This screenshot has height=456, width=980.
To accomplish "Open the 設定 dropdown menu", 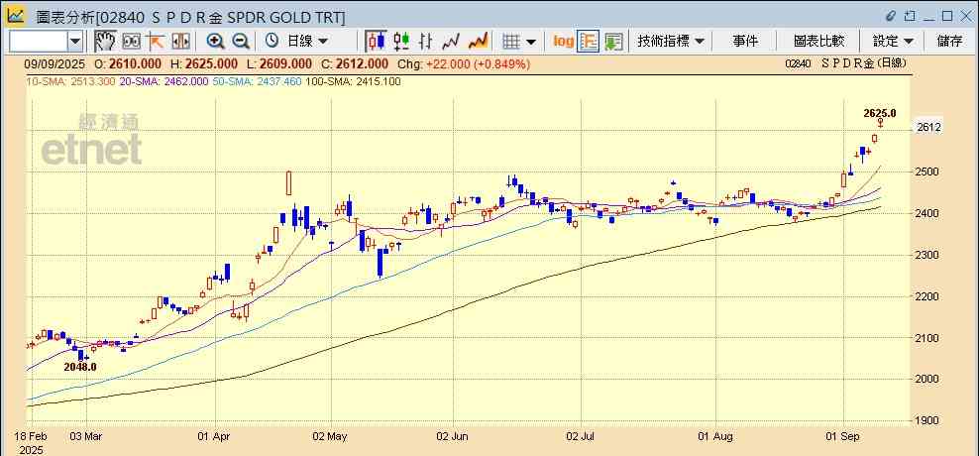I will 893,42.
